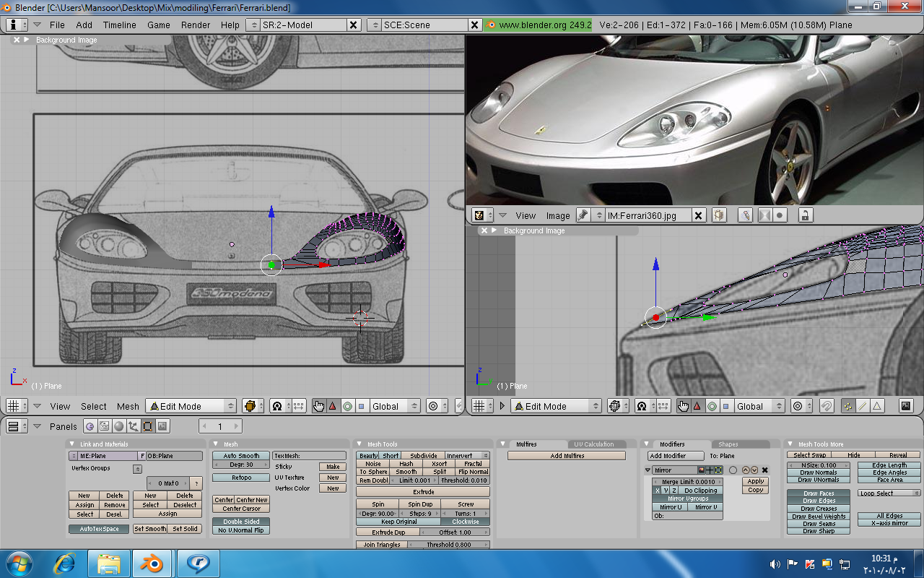Viewport: 924px width, 578px height.
Task: Open the Vertex Groups dropdown arrow
Action: point(137,469)
